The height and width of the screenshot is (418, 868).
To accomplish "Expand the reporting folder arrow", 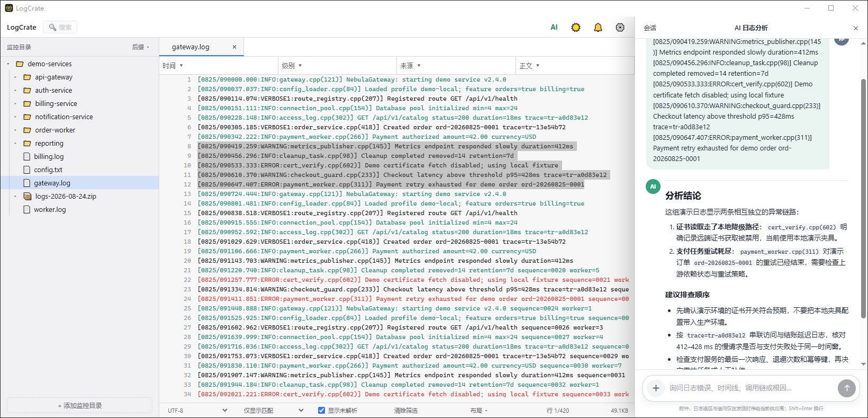I will point(15,143).
